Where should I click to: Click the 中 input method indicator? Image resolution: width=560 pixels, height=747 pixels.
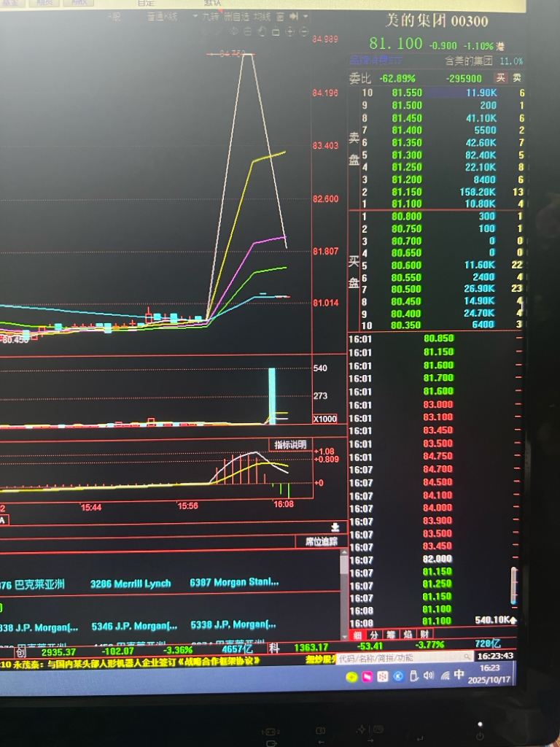(459, 674)
